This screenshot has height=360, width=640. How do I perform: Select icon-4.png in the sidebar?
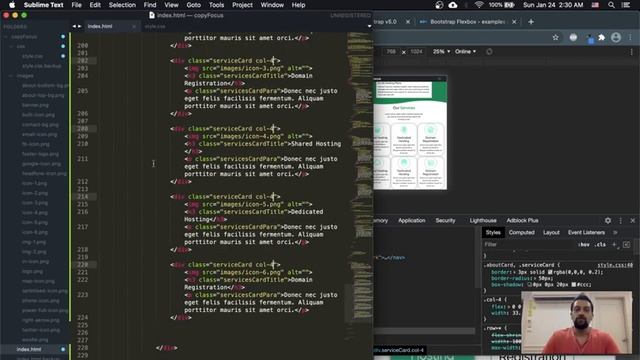tap(35, 213)
